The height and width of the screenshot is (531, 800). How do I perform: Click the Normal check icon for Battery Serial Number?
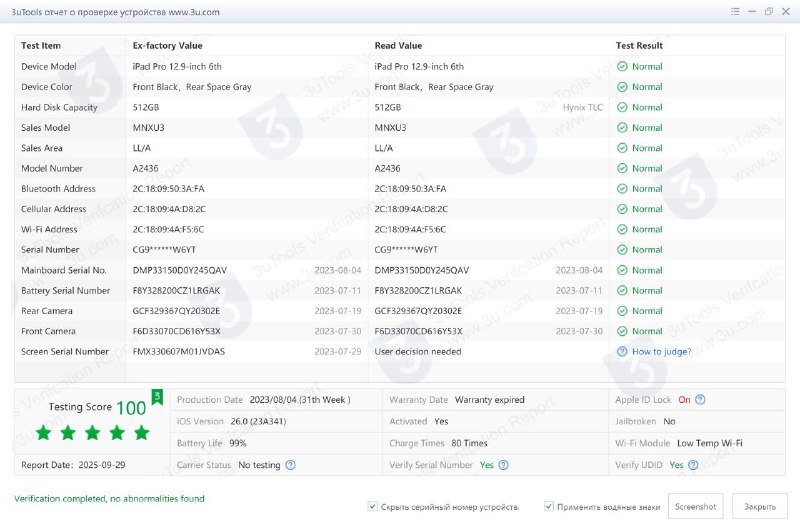click(622, 291)
